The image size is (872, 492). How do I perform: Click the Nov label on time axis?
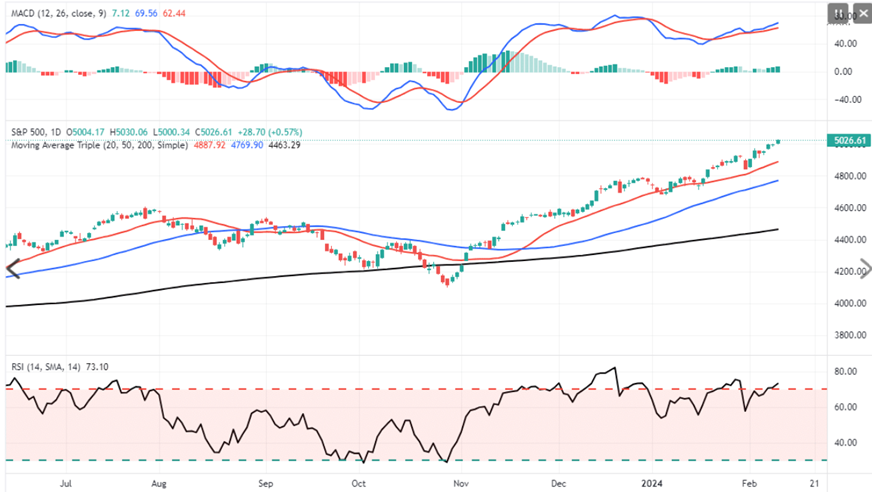click(x=459, y=481)
